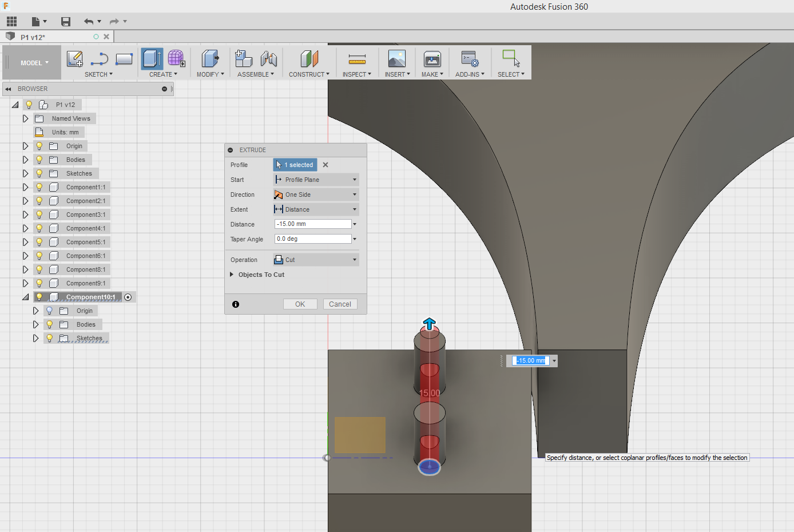The height and width of the screenshot is (532, 794).
Task: Click the floating -15.00 mm distance field
Action: point(531,360)
